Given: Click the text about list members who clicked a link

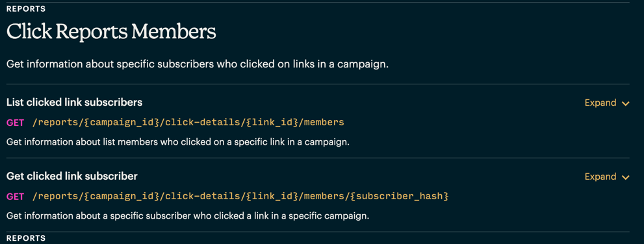Looking at the screenshot, I should click(x=178, y=142).
